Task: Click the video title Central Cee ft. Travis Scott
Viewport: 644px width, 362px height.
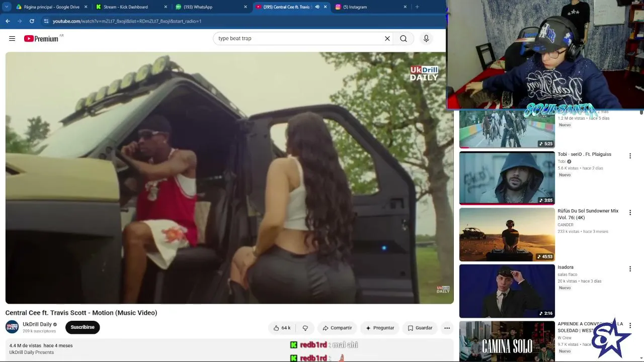Action: point(81,313)
